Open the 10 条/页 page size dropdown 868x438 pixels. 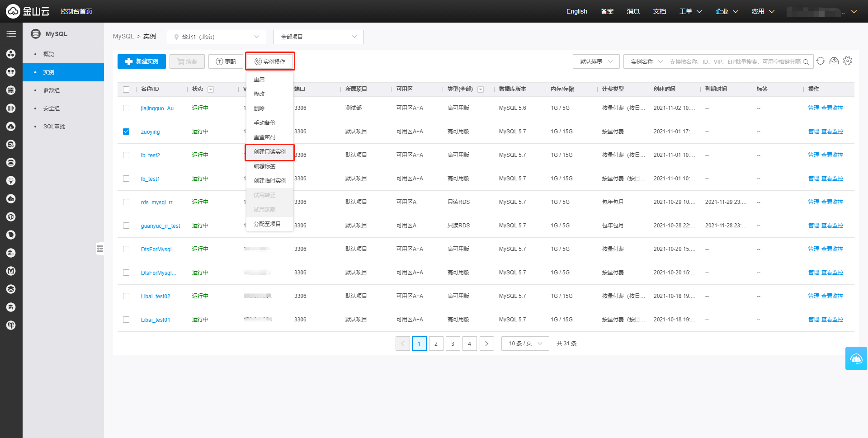pos(525,344)
